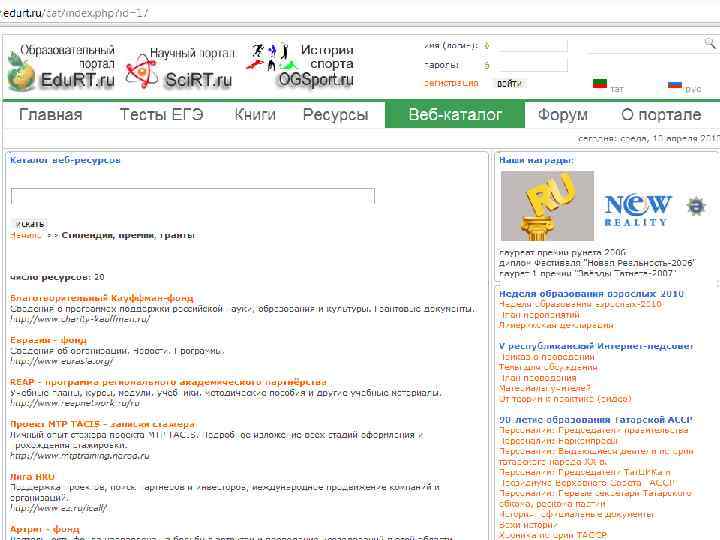
Task: Go to the Ресурсы section
Action: pos(335,114)
